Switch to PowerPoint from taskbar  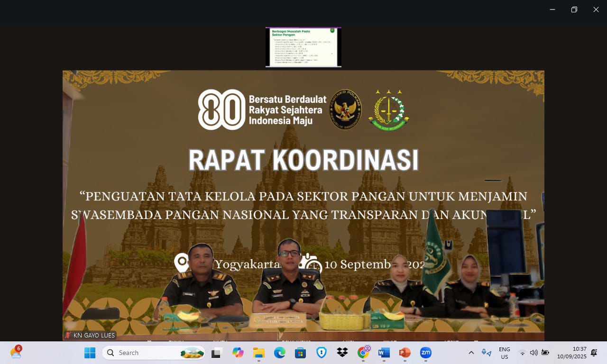point(405,353)
